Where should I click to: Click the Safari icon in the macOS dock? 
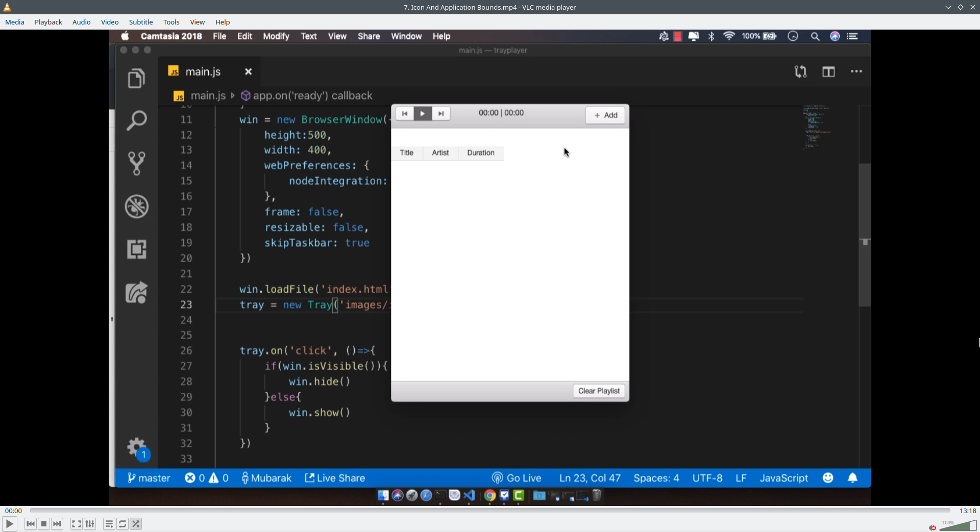tap(426, 495)
